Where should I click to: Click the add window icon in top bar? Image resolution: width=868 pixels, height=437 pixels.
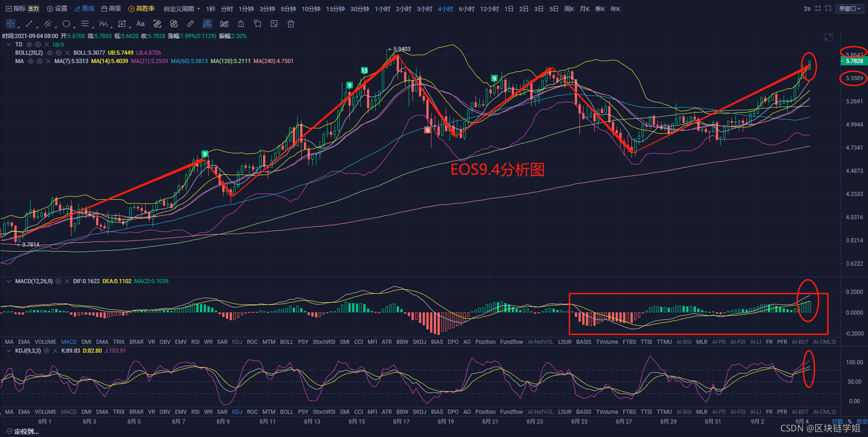[x=828, y=9]
